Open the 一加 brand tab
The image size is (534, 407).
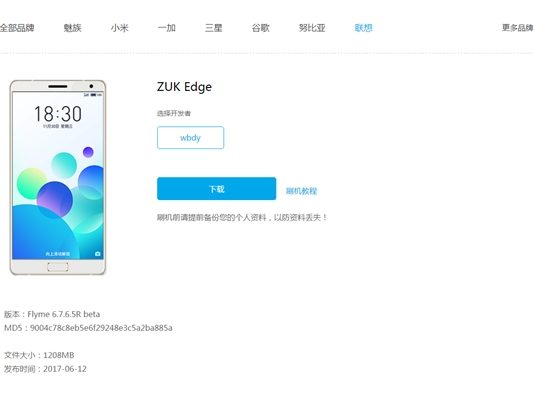pyautogui.click(x=167, y=28)
